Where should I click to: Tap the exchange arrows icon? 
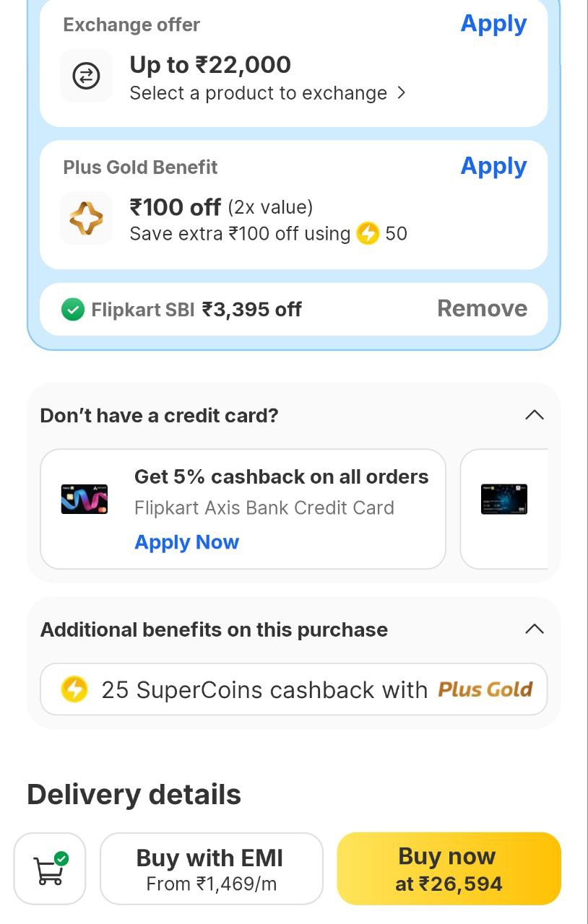[x=86, y=76]
